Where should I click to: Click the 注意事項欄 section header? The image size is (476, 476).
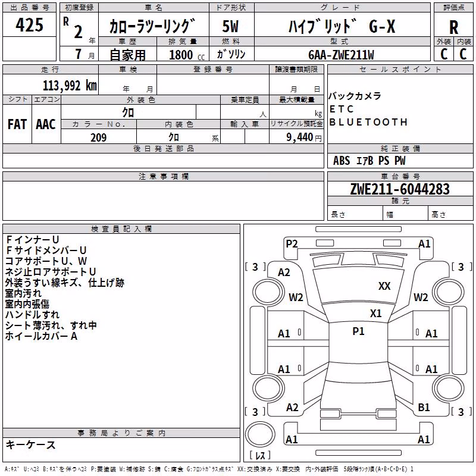164,176
